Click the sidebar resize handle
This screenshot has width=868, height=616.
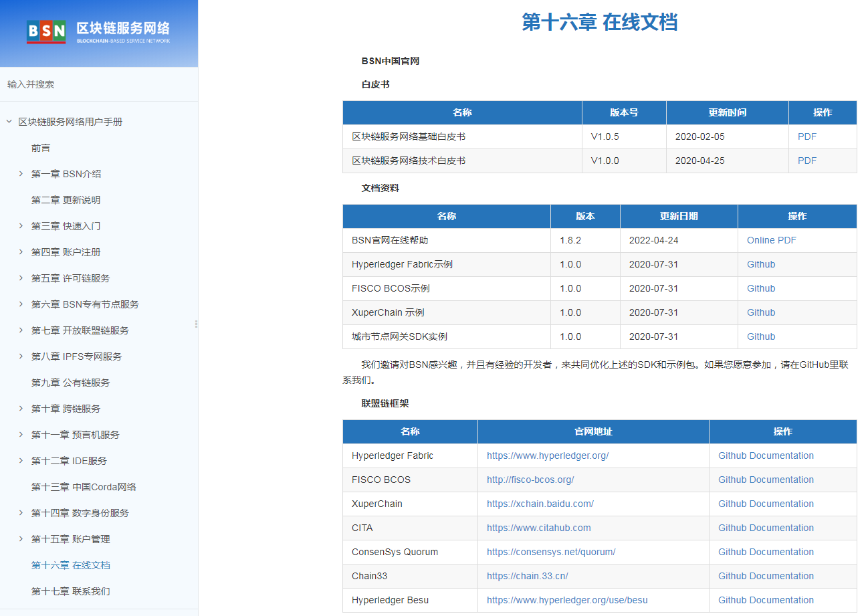[x=196, y=324]
